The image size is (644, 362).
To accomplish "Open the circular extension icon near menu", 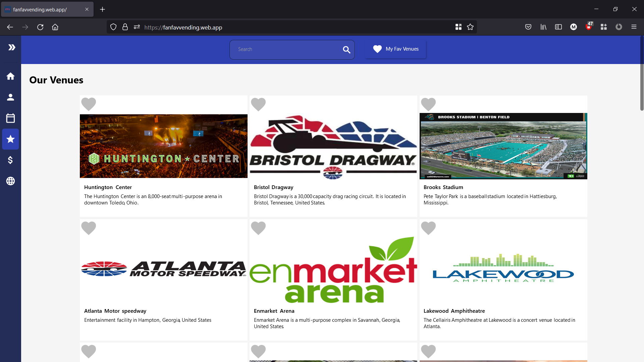I will pos(619,27).
